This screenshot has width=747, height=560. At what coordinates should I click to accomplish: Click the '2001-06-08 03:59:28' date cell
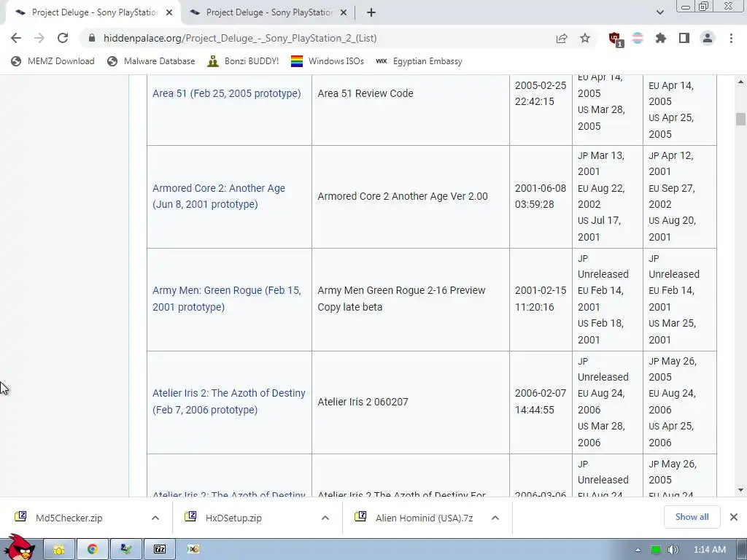[x=541, y=196]
